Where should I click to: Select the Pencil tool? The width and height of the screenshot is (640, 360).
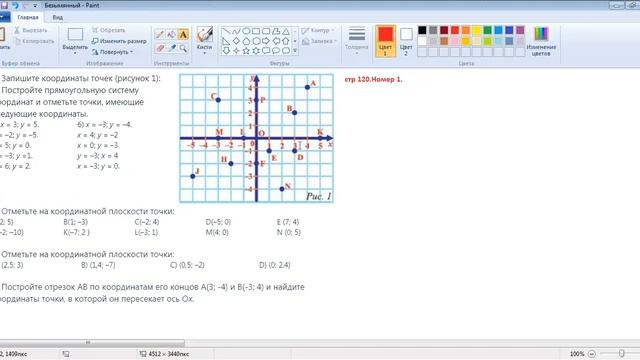coord(160,34)
